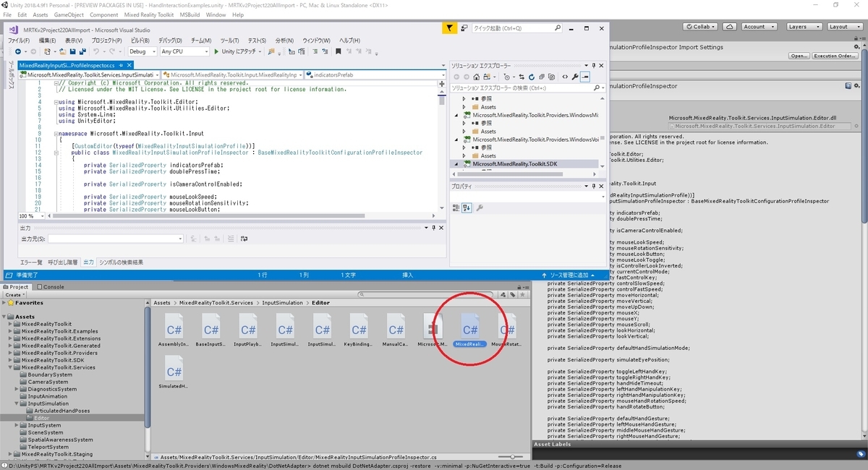Select MixedRealityToolkit.SDK folder in Project tree
The image size is (868, 470).
[53, 360]
